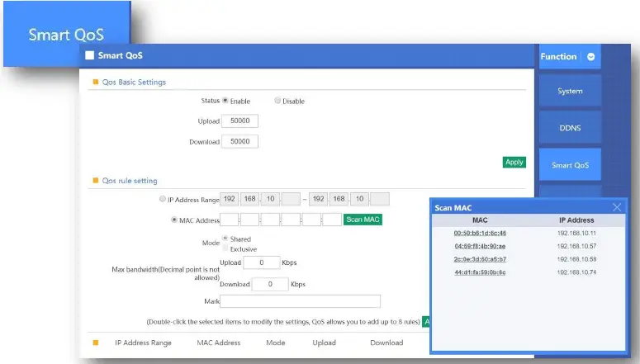Open the DDNS menu item
Viewport: 640px width, 364px height.
click(x=570, y=128)
